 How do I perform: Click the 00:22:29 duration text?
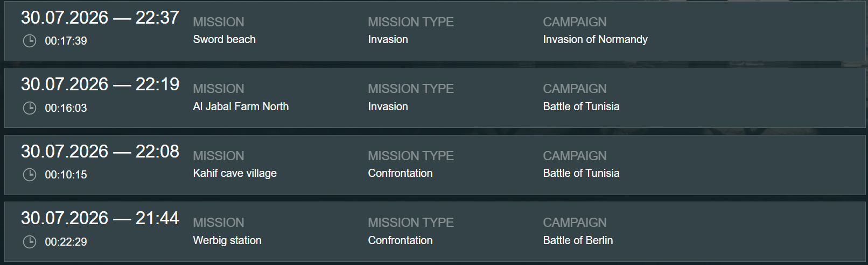coord(66,242)
